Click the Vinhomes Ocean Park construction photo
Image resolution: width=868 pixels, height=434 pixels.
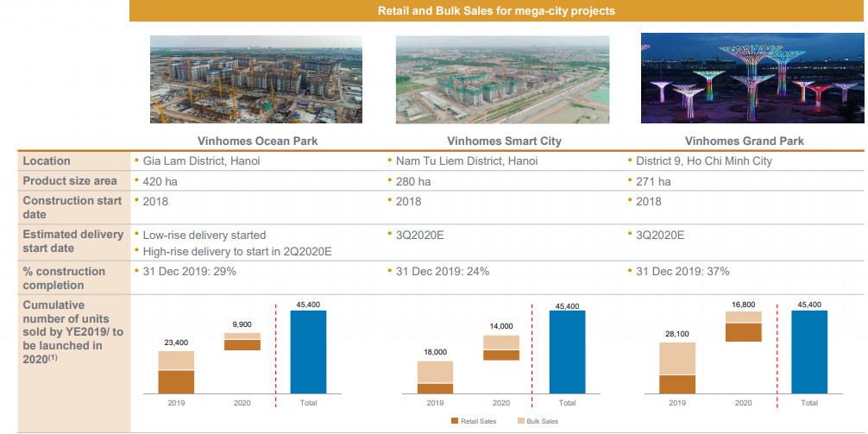pyautogui.click(x=256, y=79)
